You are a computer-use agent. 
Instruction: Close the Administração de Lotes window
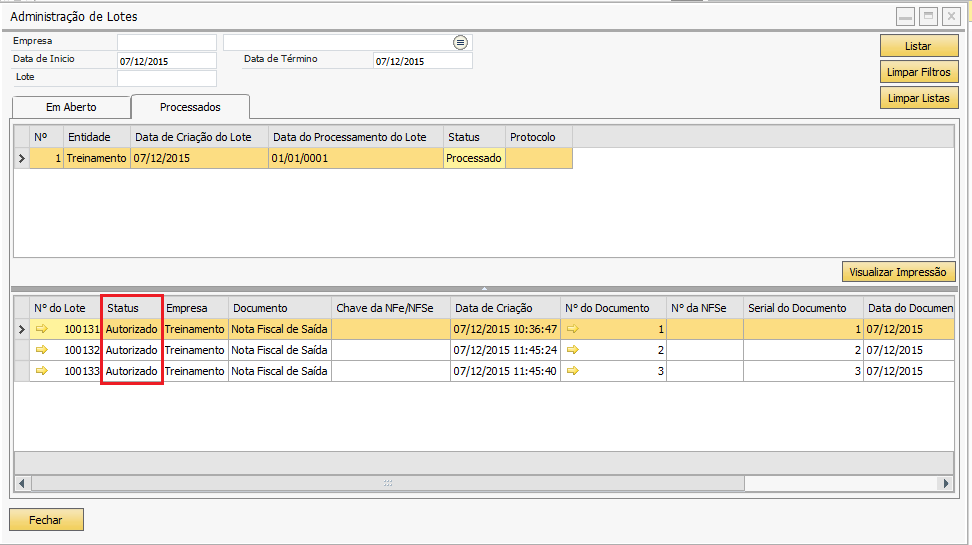951,16
